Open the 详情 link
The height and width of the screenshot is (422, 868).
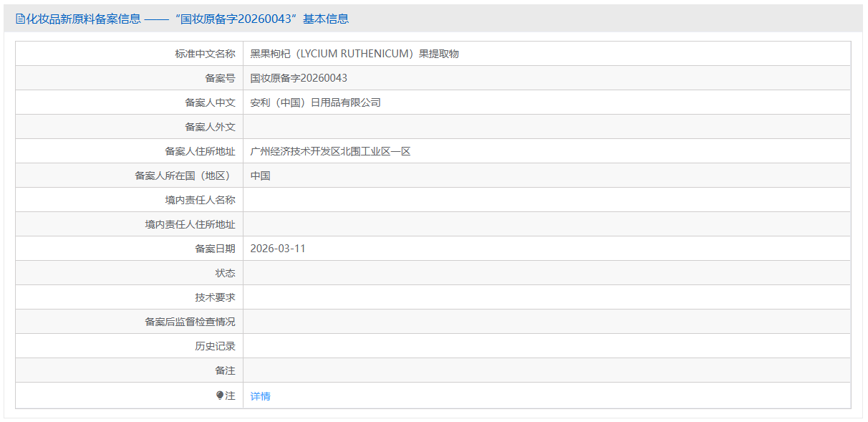(261, 396)
